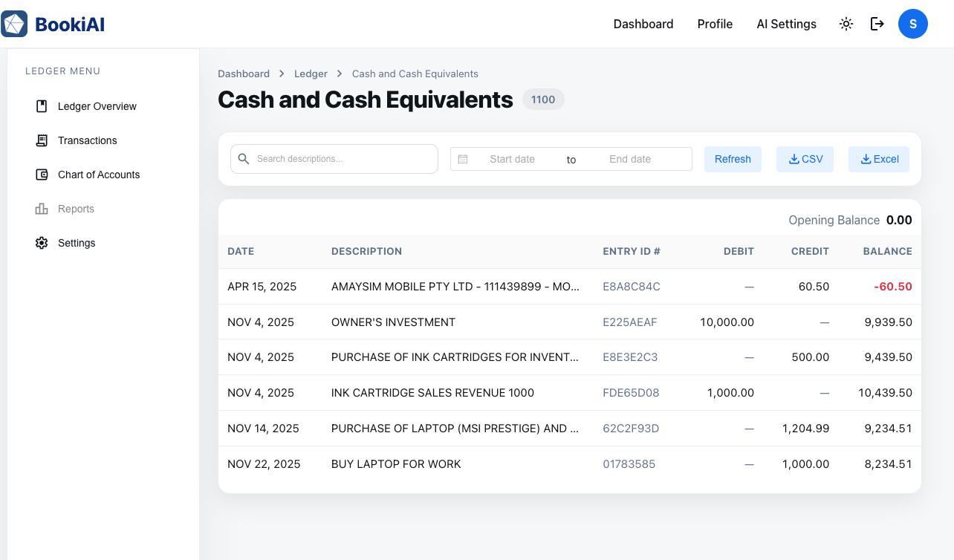
Task: Open entry E225AEAF for Owner's Investment
Action: pos(631,322)
